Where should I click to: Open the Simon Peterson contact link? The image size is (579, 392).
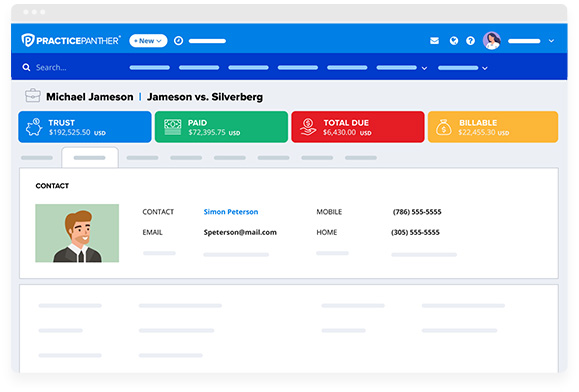click(231, 212)
